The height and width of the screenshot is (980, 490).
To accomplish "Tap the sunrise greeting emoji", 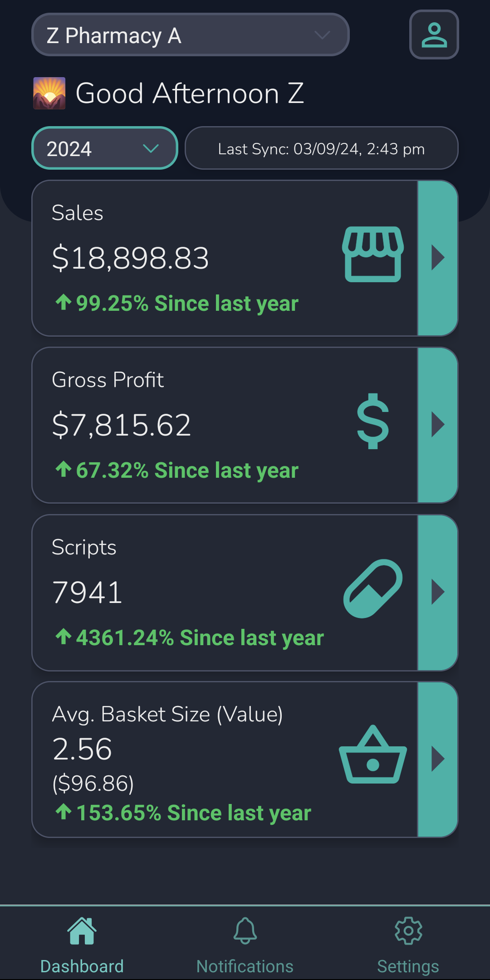I will point(49,93).
